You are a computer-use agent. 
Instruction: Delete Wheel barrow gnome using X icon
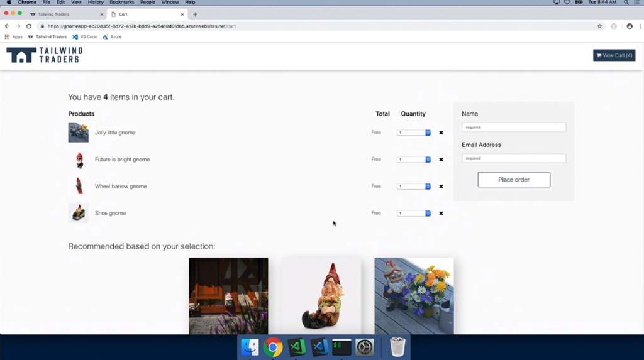point(441,187)
